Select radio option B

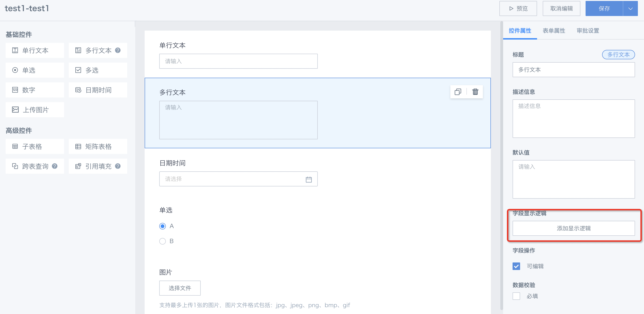(163, 241)
